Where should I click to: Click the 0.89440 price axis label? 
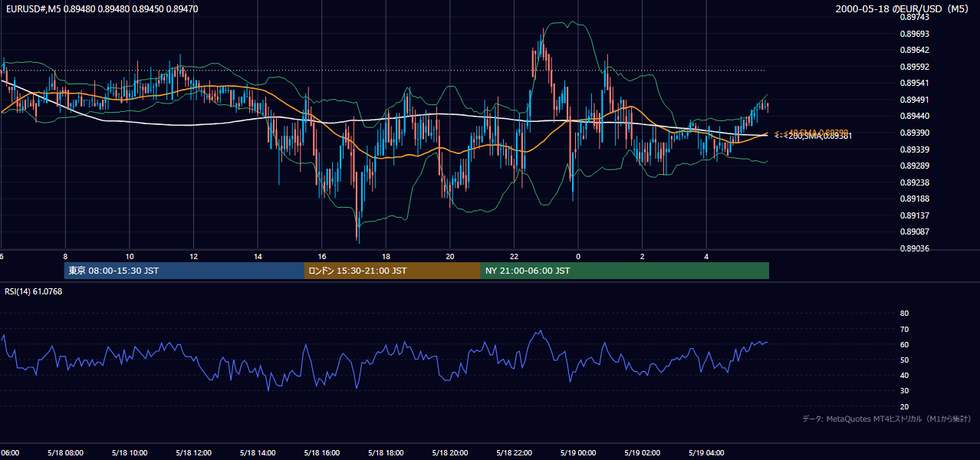(913, 116)
